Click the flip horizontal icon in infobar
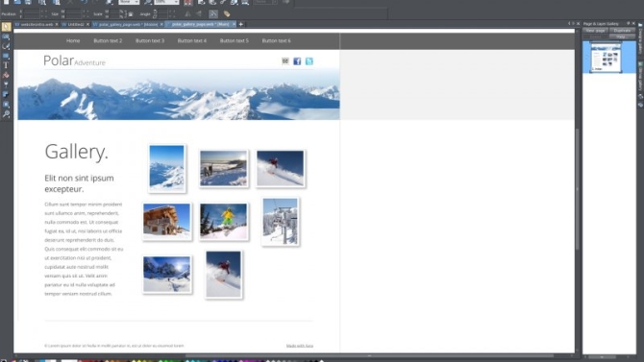 188,14
